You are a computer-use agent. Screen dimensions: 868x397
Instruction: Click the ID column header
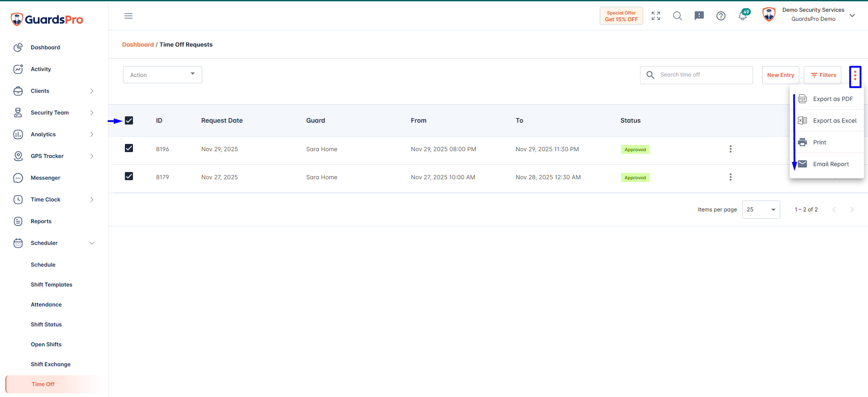(159, 120)
